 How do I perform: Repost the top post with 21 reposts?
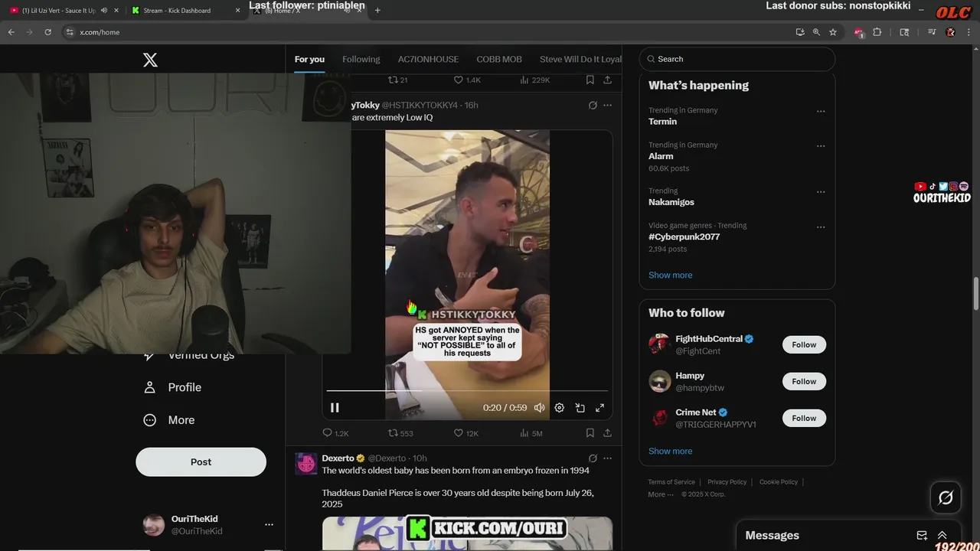point(398,80)
